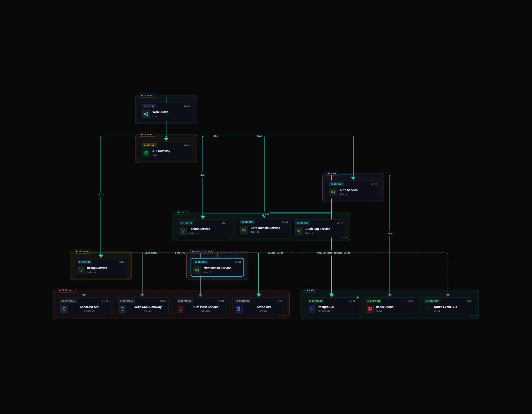
Task: Click the Firebase flame icon on FCM Push Service
Action: [x=180, y=309]
